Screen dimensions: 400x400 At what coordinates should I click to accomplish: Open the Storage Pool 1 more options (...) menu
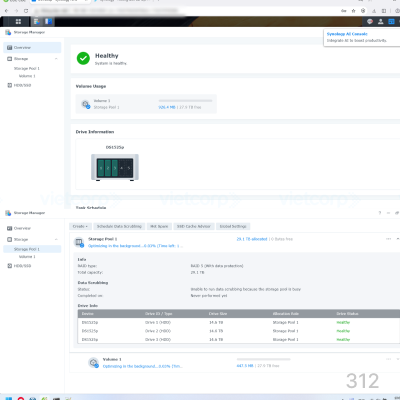388,239
